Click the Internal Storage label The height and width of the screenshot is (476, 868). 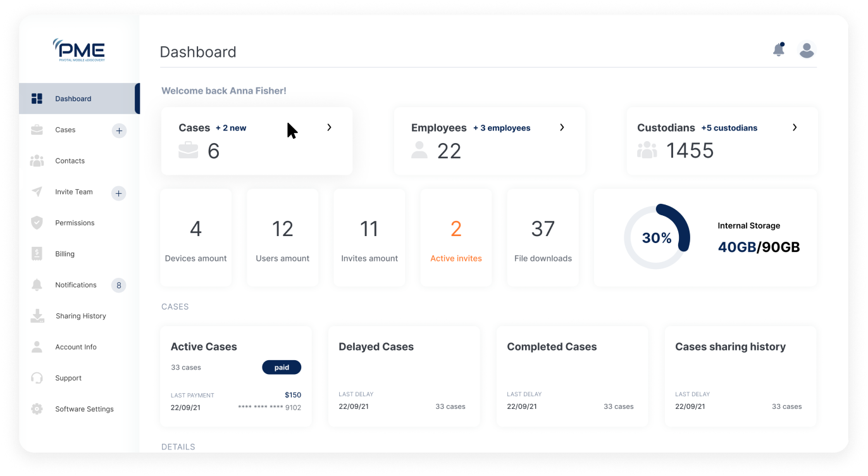[748, 225]
